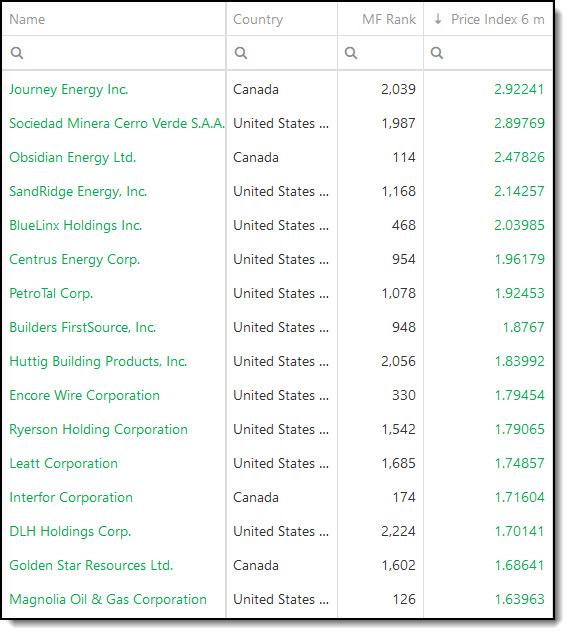Select price index value 1.71604
This screenshot has height=635, width=570.
tap(520, 498)
